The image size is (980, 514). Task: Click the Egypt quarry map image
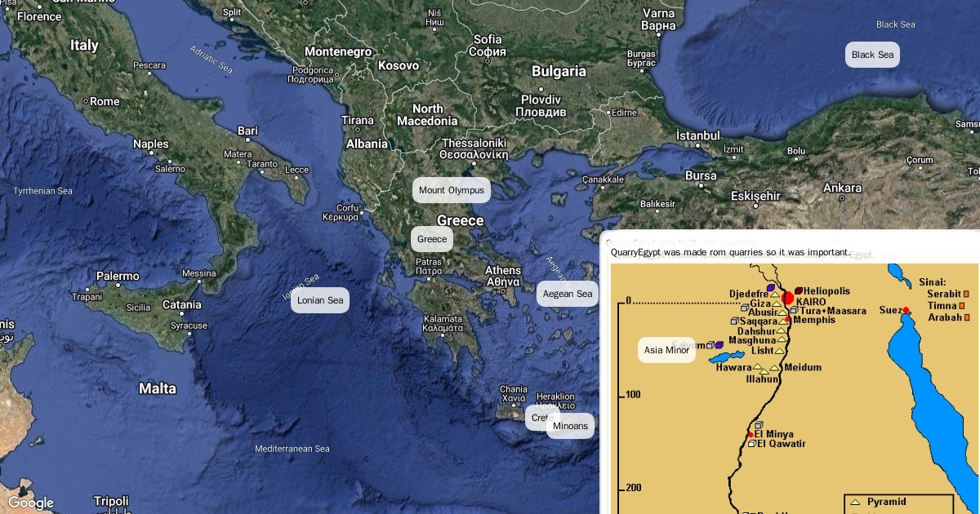coord(795,388)
